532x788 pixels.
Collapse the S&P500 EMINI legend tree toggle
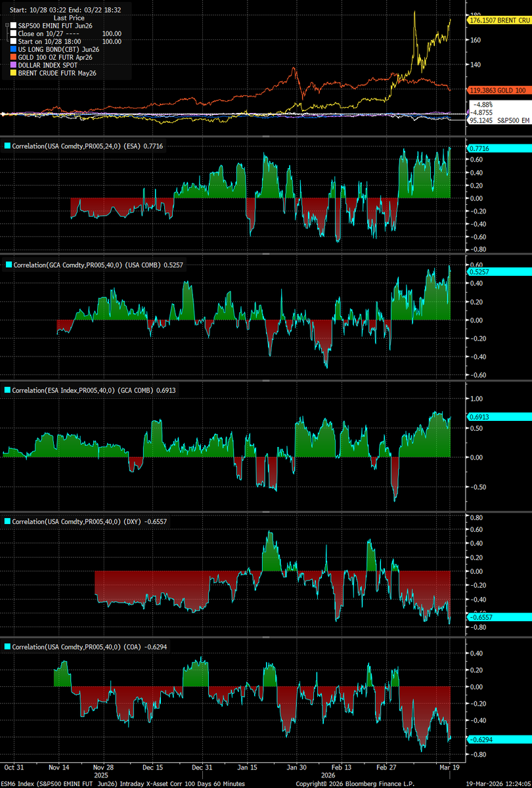6,25
